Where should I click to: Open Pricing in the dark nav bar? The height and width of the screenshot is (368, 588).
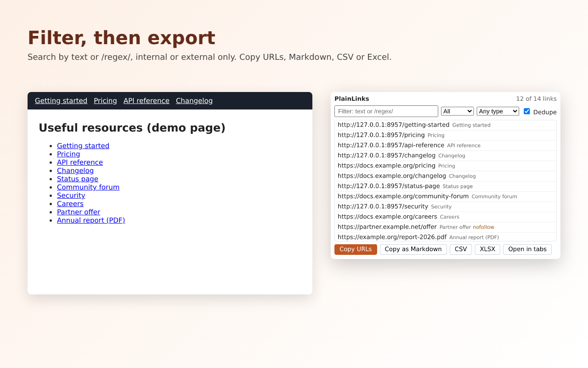(x=105, y=101)
